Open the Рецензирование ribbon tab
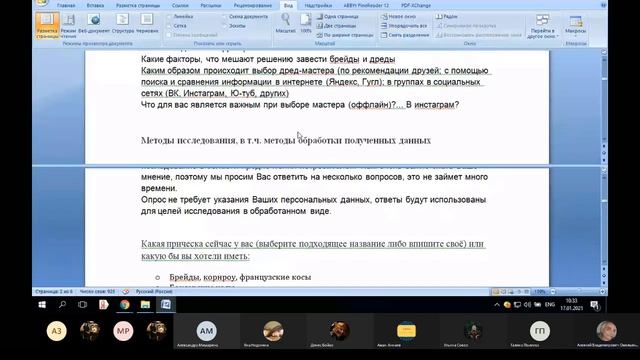Screen dimensions: 640x360 tap(253, 6)
